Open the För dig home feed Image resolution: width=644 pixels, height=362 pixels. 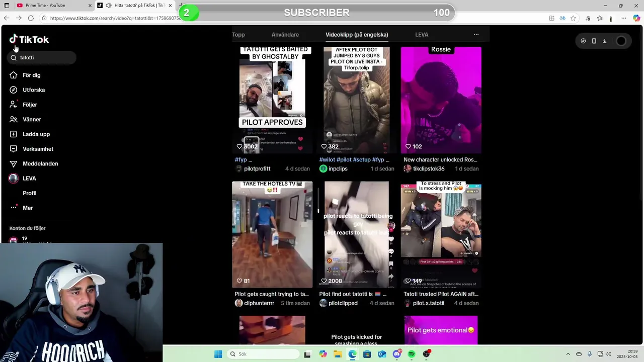(25, 75)
